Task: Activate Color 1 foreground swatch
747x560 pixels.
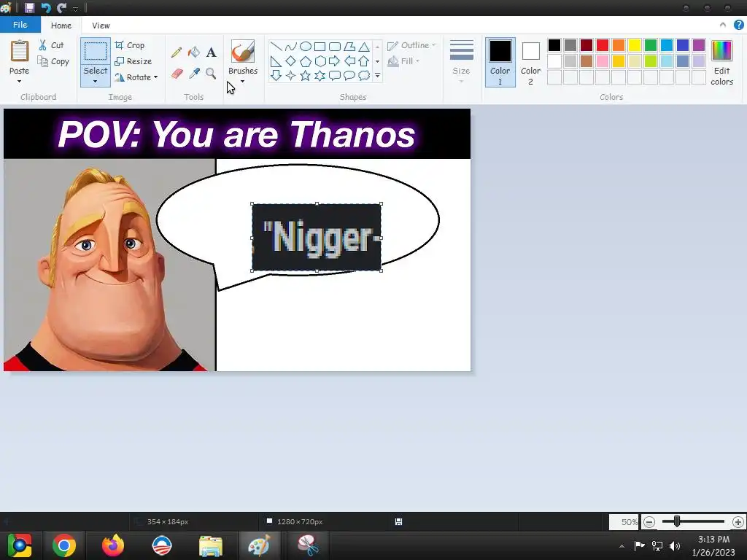Action: [500, 63]
